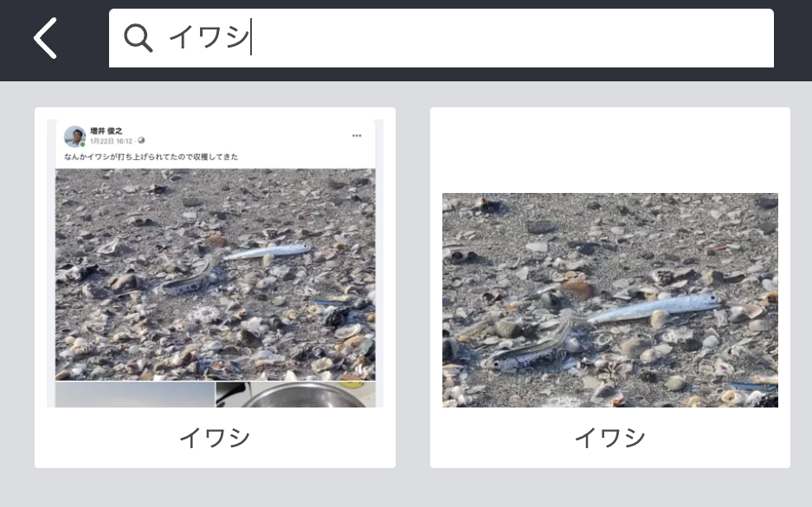Click the green online dot on avatar

[82, 144]
